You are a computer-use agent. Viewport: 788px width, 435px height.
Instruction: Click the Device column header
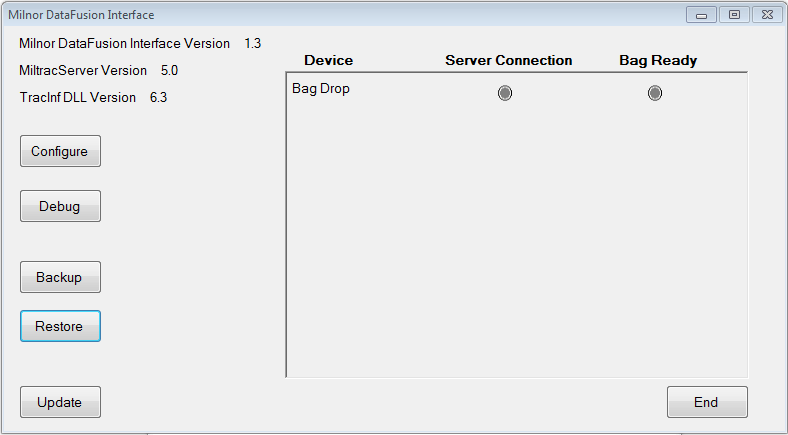coord(328,61)
